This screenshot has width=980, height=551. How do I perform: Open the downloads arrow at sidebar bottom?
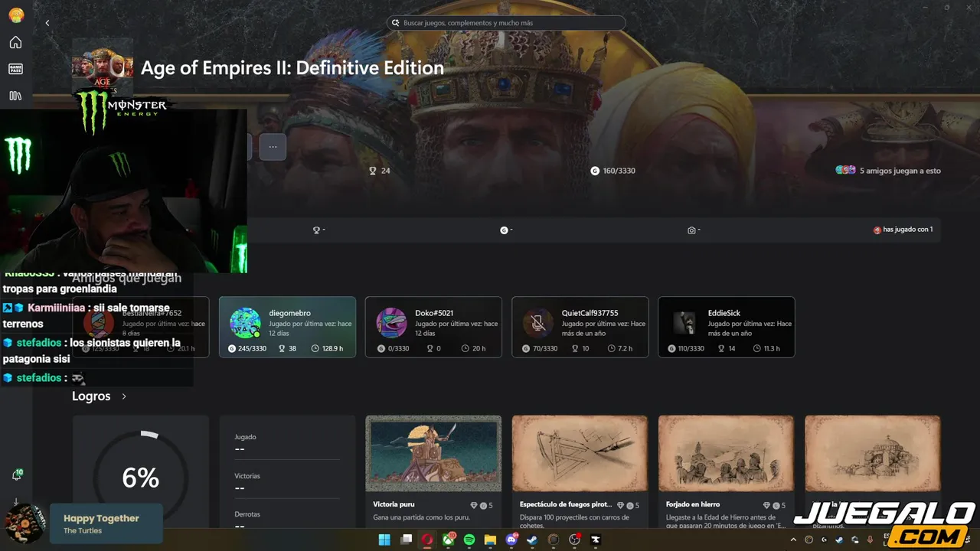pyautogui.click(x=16, y=502)
